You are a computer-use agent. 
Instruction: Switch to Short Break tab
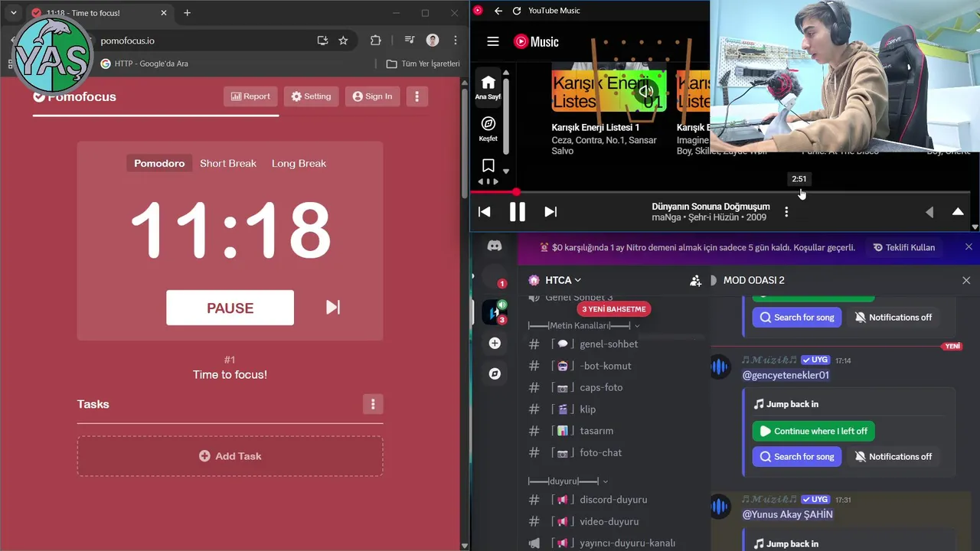click(228, 163)
